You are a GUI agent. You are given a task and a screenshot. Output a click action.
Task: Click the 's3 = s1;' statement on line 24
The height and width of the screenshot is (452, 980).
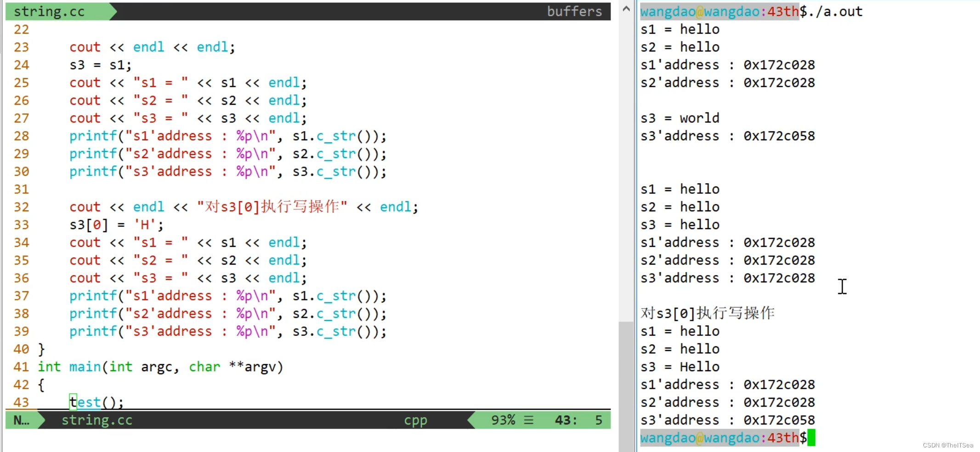pos(101,65)
